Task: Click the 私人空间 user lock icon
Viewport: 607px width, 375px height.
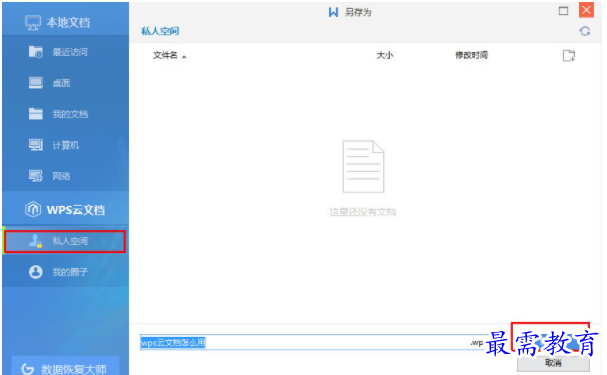Action: (x=35, y=241)
